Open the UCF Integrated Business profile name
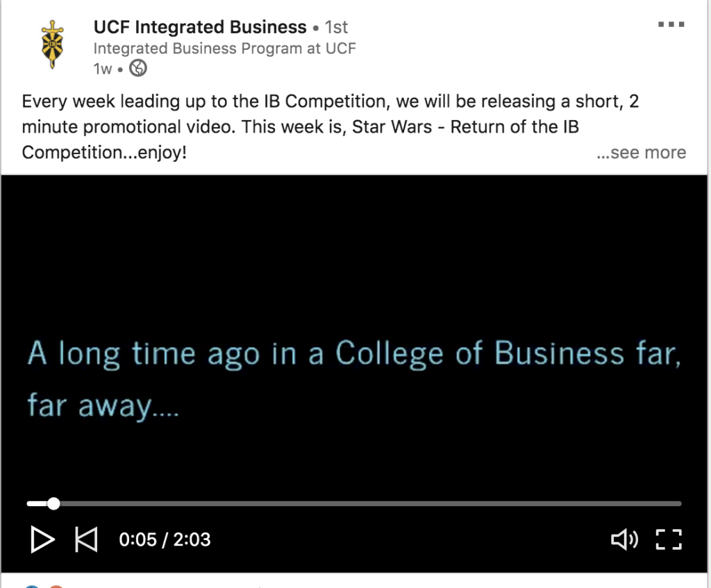711x588 pixels. pos(200,28)
